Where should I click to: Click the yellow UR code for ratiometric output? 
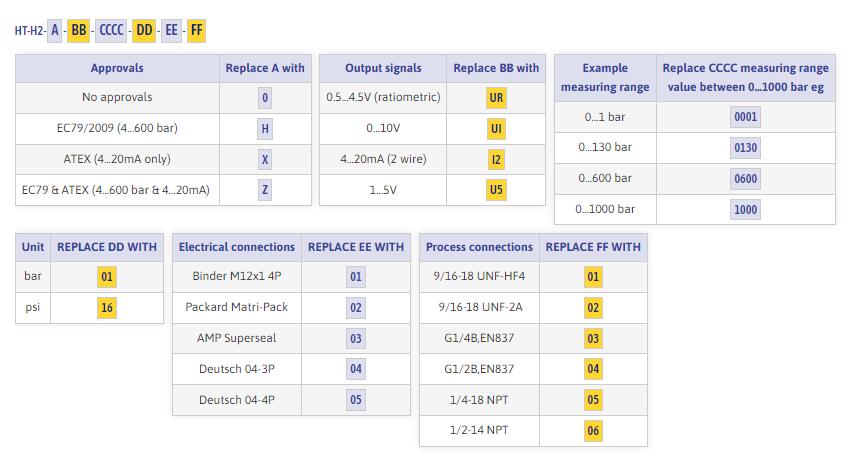coord(496,98)
